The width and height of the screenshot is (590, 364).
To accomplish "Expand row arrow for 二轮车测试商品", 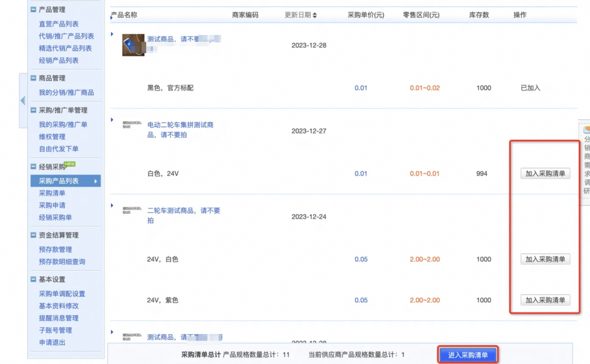I will [x=112, y=205].
